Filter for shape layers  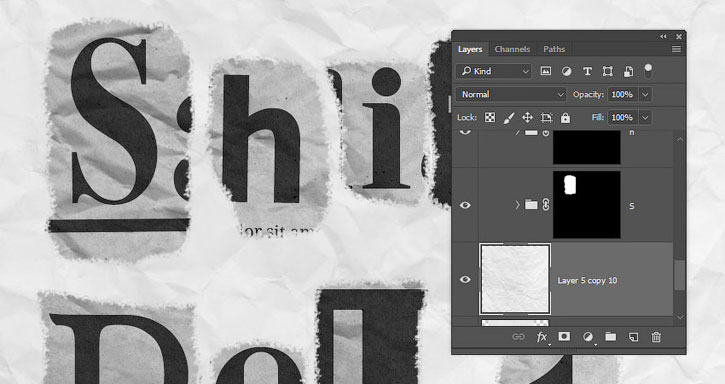click(608, 71)
